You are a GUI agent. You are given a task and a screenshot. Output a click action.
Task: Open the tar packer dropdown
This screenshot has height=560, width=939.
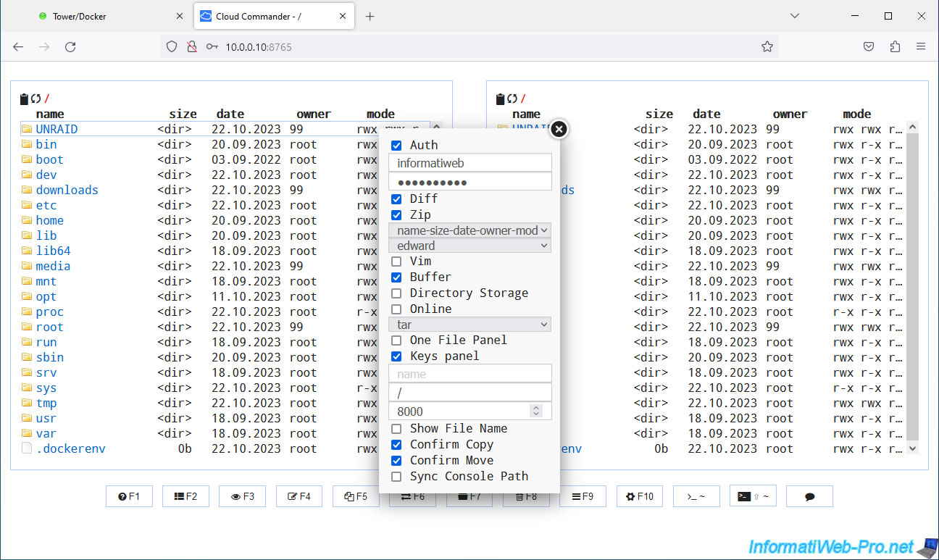pos(470,325)
